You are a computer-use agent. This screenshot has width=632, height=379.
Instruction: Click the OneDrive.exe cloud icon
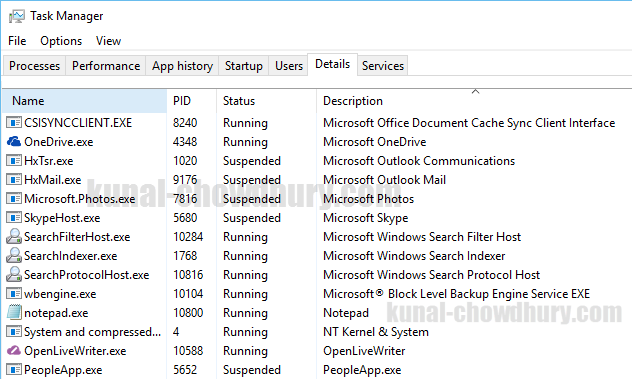tap(14, 142)
